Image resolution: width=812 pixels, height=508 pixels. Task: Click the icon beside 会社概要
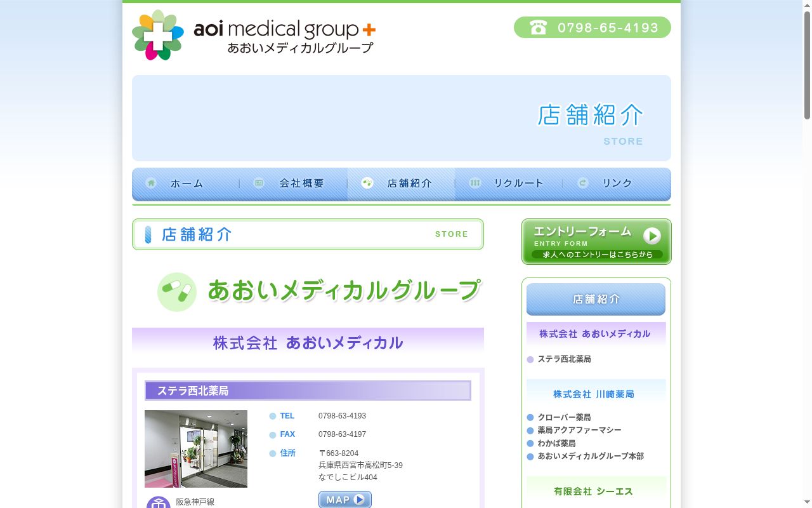259,183
